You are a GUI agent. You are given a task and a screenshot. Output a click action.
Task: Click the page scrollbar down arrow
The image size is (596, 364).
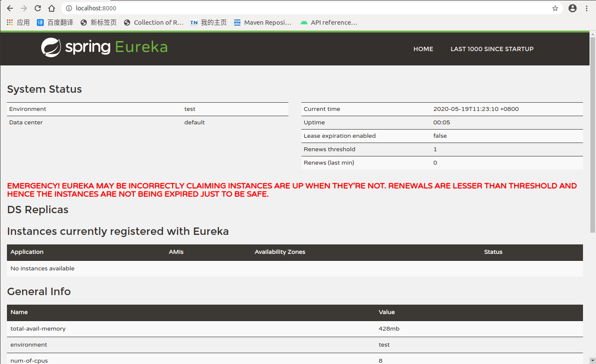[x=593, y=361]
